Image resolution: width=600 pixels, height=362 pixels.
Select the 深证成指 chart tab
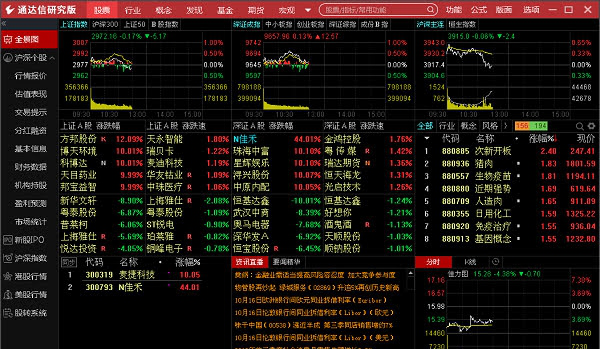pos(247,24)
